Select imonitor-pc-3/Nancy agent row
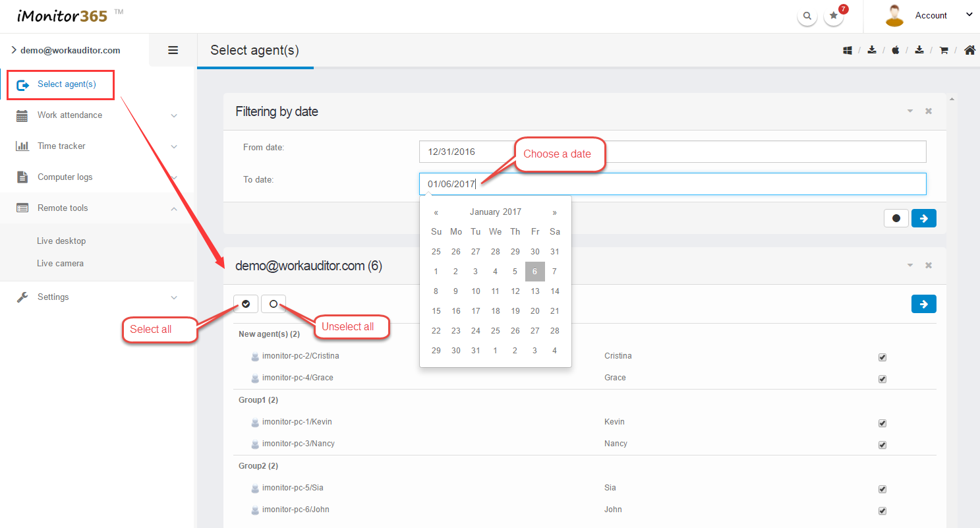Screen dimensions: 980x528 585,444
